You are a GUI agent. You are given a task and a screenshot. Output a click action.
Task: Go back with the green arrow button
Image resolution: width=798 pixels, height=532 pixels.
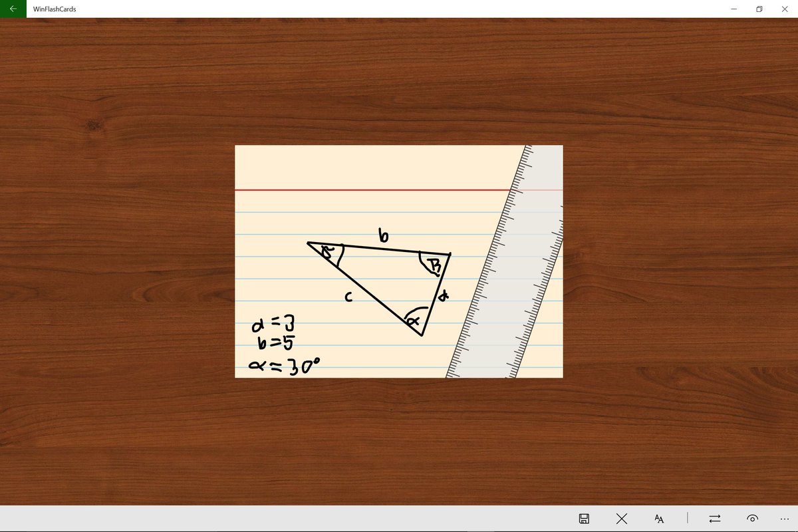click(x=13, y=9)
